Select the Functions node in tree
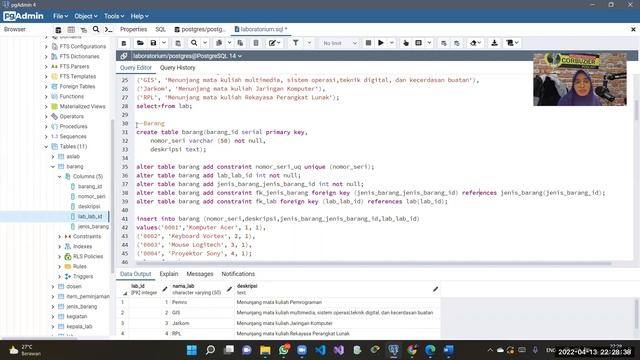This screenshot has width=640, height=360. [x=71, y=96]
